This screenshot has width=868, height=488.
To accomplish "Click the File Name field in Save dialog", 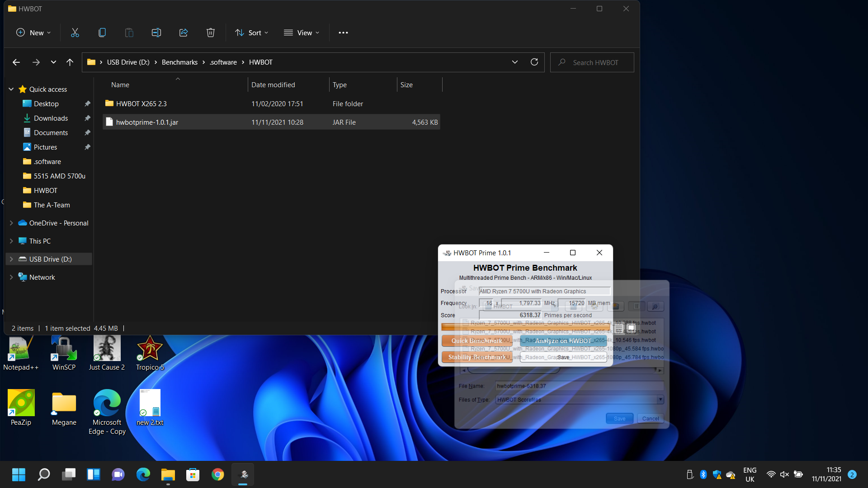I will click(580, 386).
